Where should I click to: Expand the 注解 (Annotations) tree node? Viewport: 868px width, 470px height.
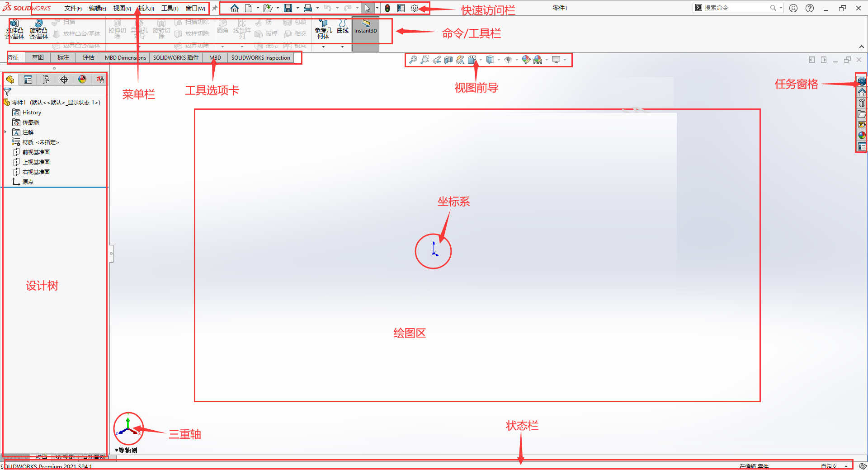(x=5, y=132)
